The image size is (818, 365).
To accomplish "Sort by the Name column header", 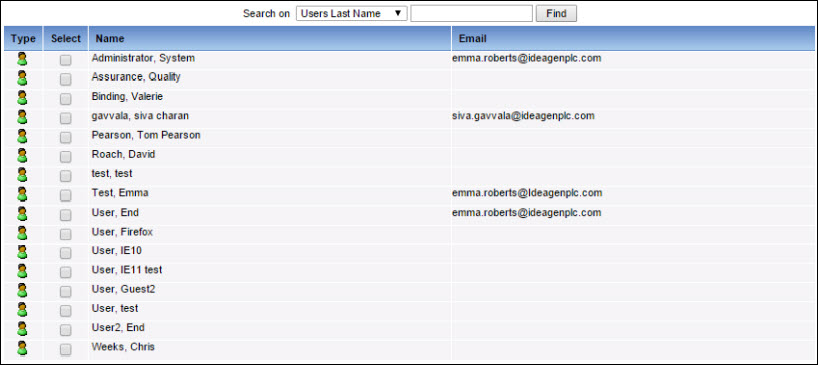I will 270,39.
